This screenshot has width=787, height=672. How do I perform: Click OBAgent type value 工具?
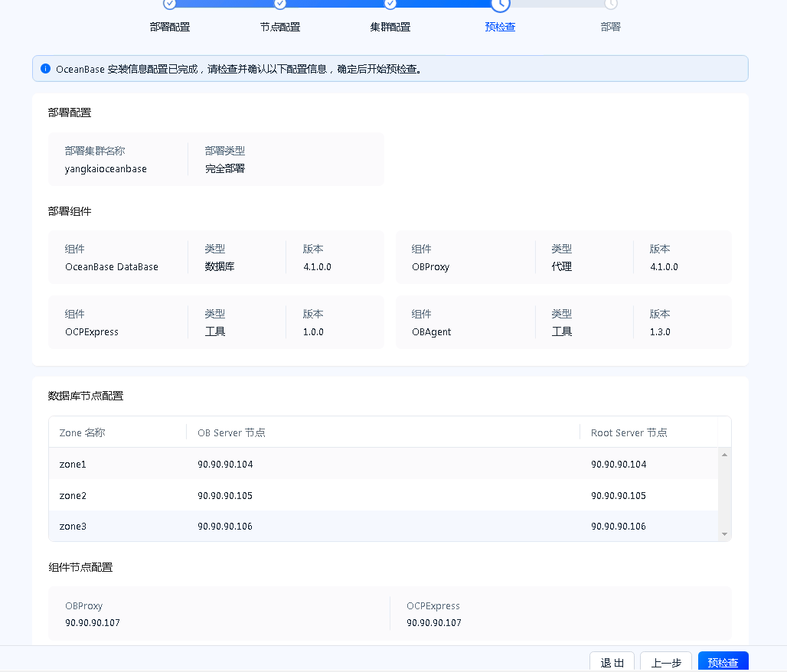562,332
